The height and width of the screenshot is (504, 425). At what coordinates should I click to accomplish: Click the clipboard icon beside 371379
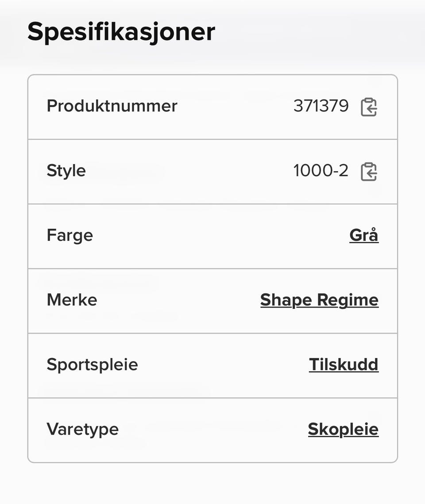[368, 107]
